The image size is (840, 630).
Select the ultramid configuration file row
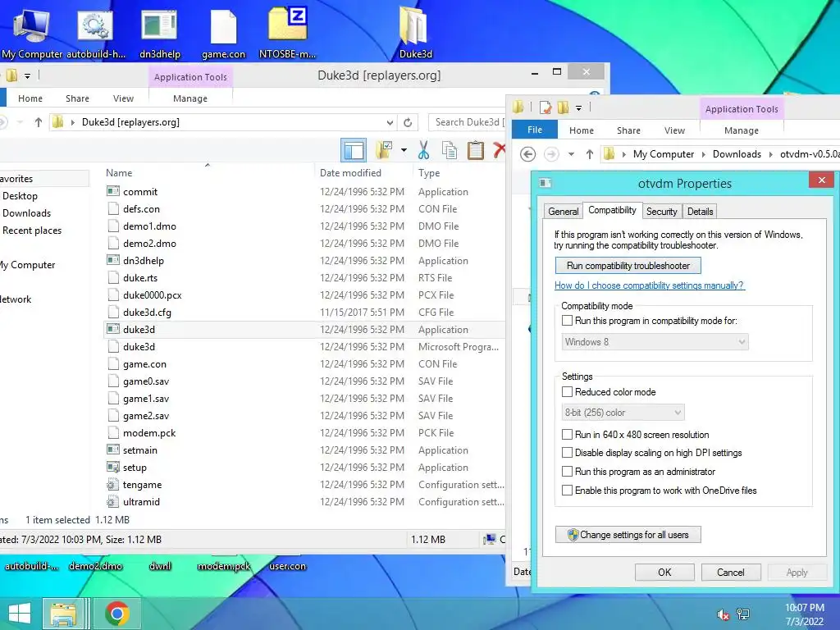(304, 502)
